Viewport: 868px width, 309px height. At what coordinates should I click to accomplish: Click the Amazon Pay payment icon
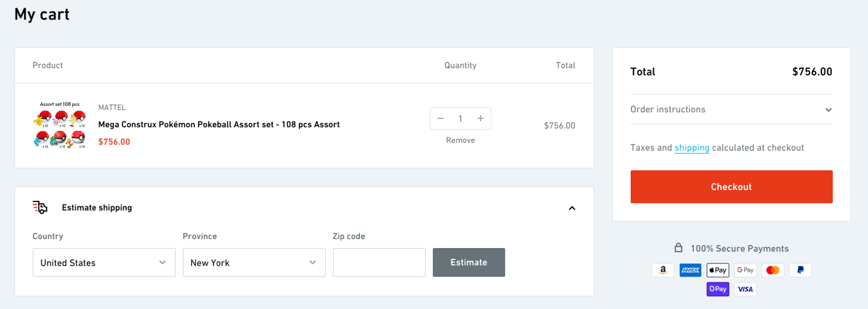point(663,270)
